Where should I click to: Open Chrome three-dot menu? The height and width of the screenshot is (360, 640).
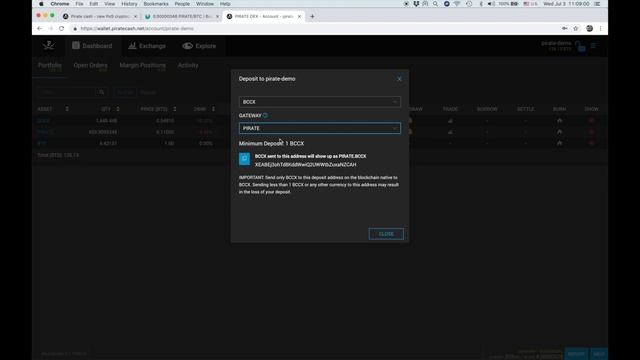[600, 29]
